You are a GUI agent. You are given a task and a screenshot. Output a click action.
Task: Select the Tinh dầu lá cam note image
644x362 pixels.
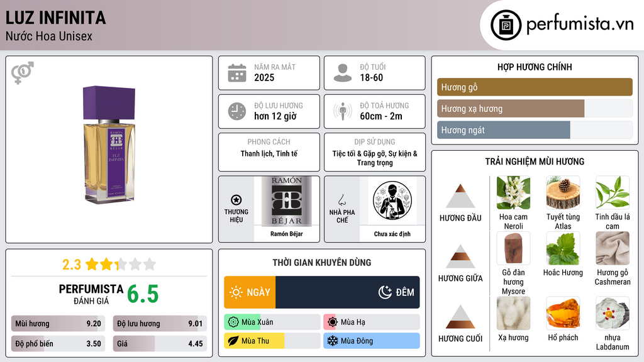click(x=613, y=193)
